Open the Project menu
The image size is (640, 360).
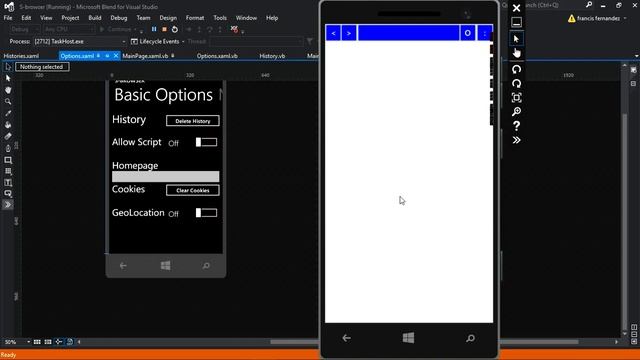point(70,18)
